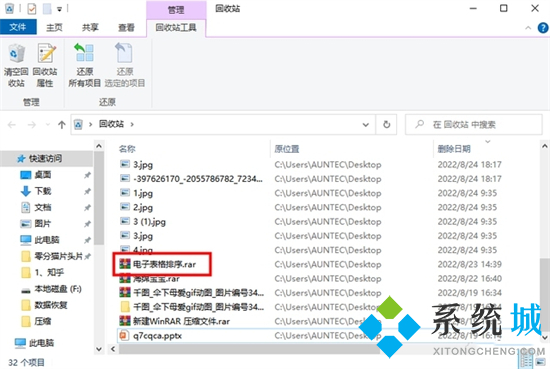
Task: Sort by the 名称 column header
Action: pyautogui.click(x=127, y=149)
